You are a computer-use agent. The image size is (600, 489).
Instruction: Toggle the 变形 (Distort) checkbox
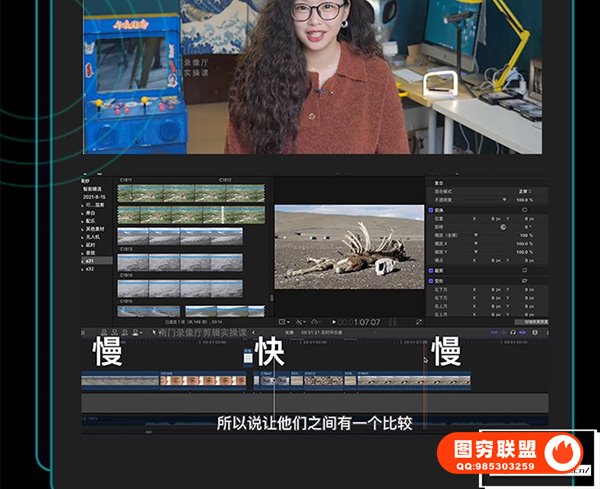click(429, 282)
